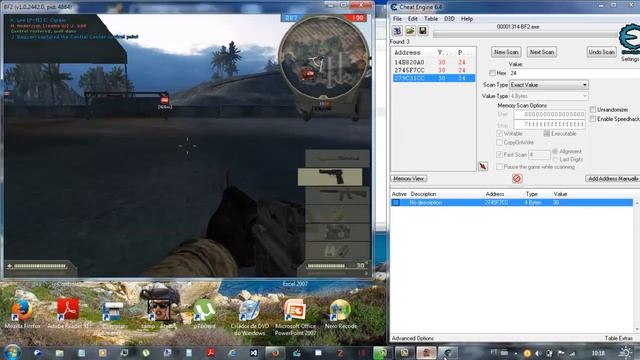Open the process list icon in Cheat Engine
Image resolution: width=640 pixels, height=360 pixels.
click(397, 31)
